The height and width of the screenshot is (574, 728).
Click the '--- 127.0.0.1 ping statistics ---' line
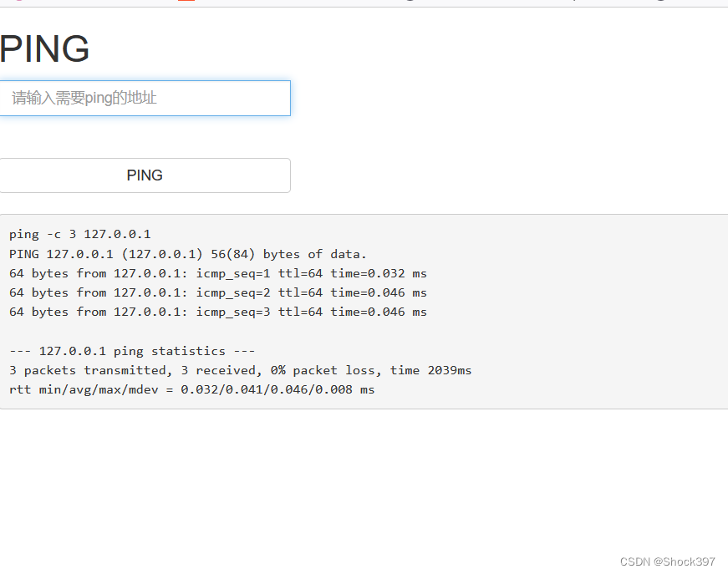pos(132,351)
